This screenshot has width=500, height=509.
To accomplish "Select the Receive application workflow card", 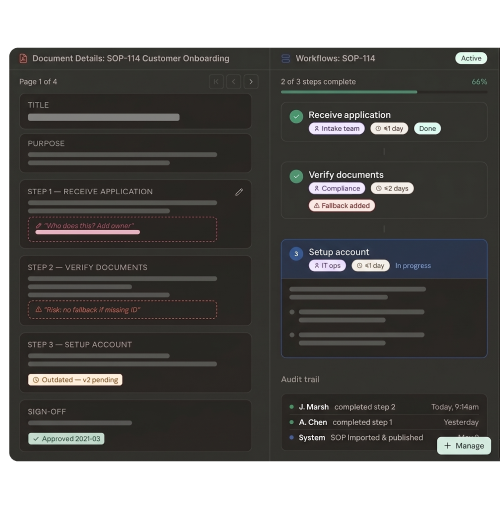I will click(x=384, y=122).
